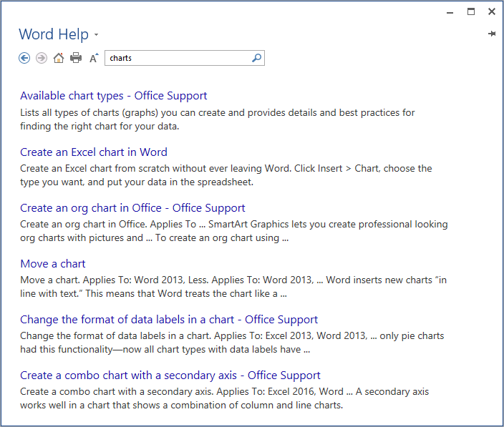Print the current help page
The image size is (504, 427).
point(76,58)
